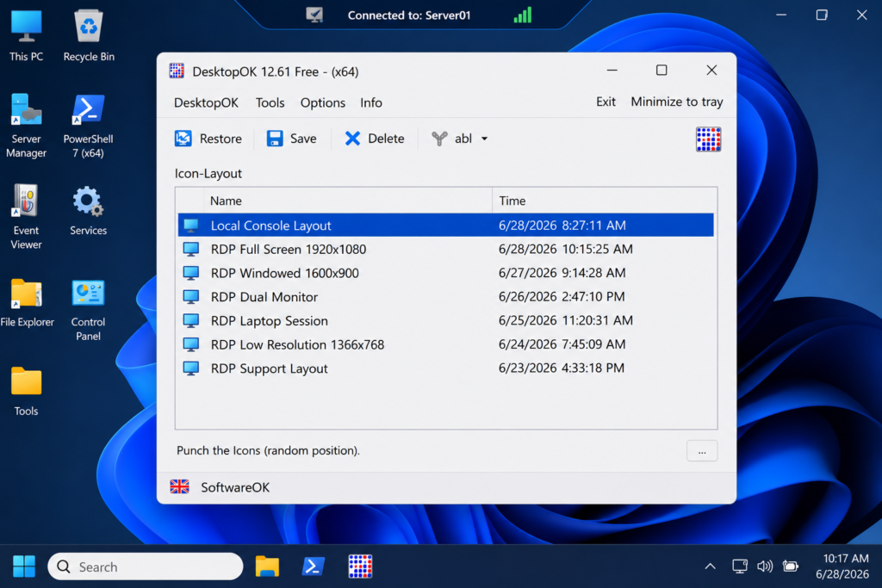Select the Local Console Layout row
Image resolution: width=882 pixels, height=588 pixels.
point(445,226)
